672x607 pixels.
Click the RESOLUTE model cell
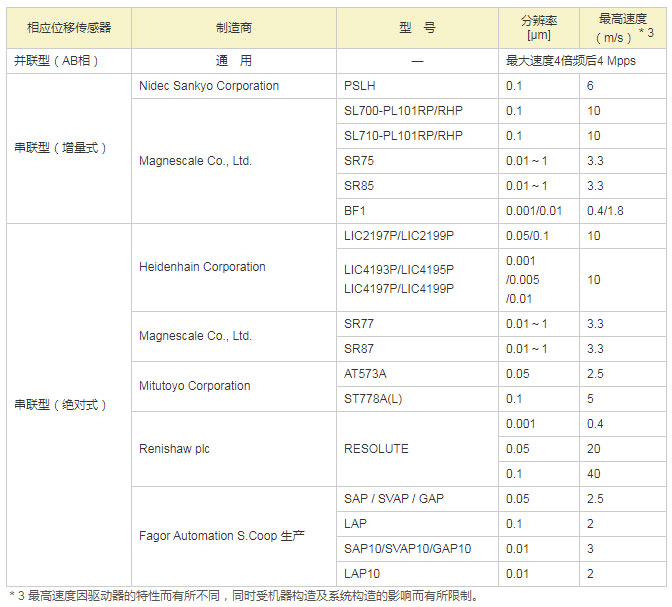click(x=376, y=449)
